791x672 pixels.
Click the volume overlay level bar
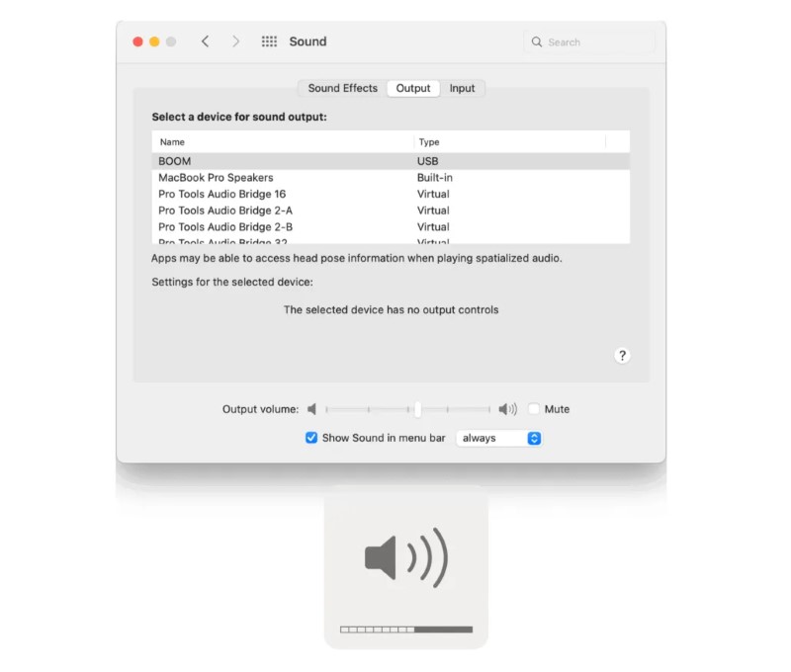pos(406,630)
